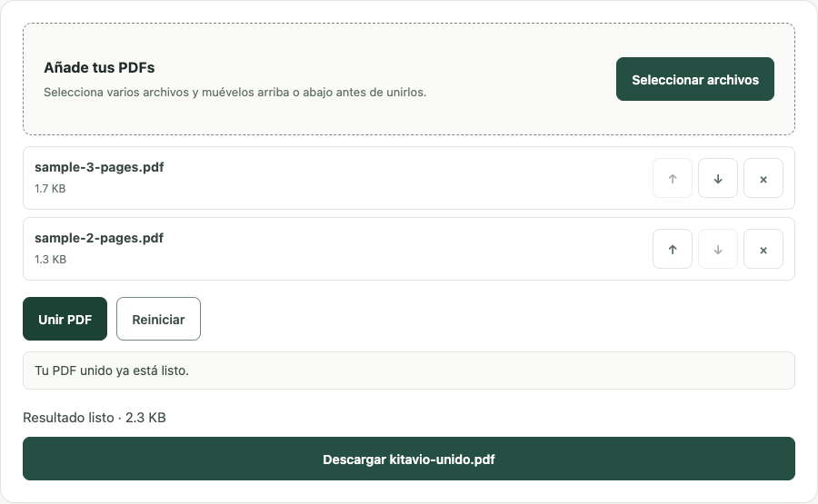Click the 'Selecciona varios archivos' instruction text

point(235,93)
